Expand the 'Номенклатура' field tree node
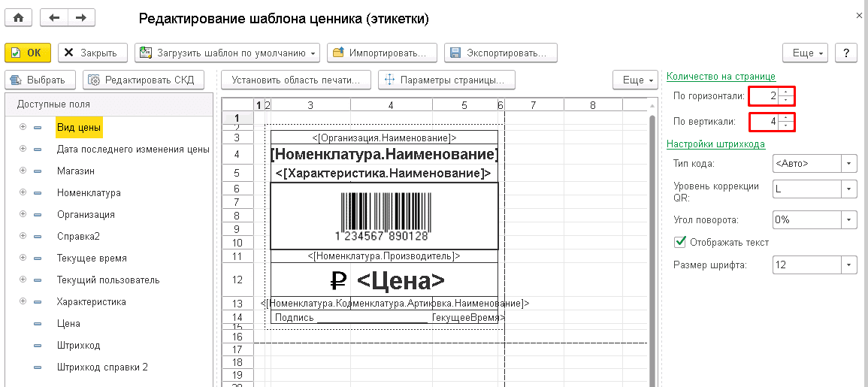The width and height of the screenshot is (868, 387). tap(23, 193)
